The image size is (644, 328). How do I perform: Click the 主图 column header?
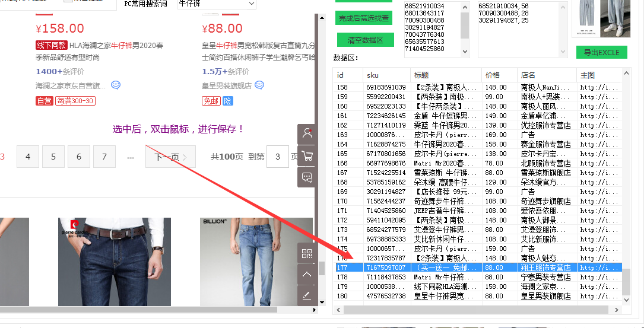[599, 75]
